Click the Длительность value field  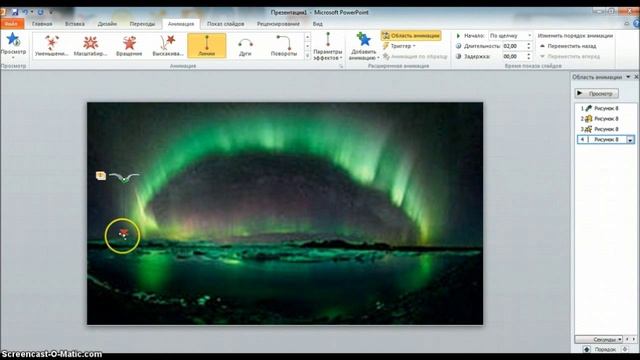pyautogui.click(x=513, y=46)
